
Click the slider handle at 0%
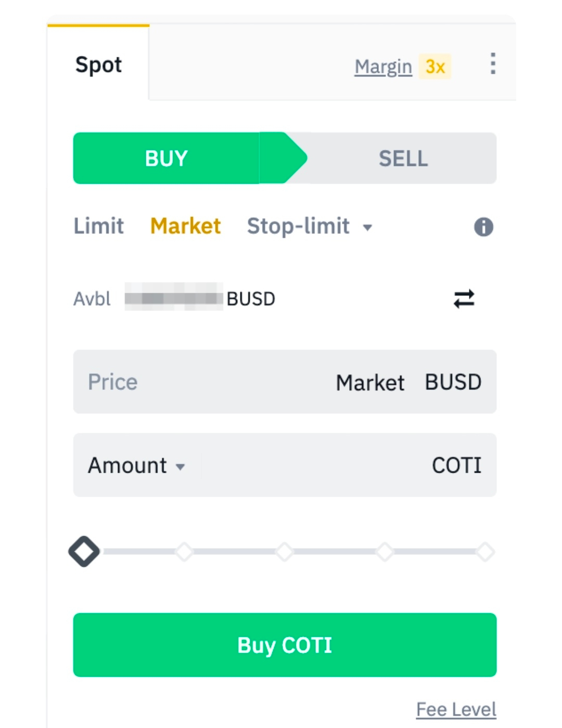(x=84, y=552)
